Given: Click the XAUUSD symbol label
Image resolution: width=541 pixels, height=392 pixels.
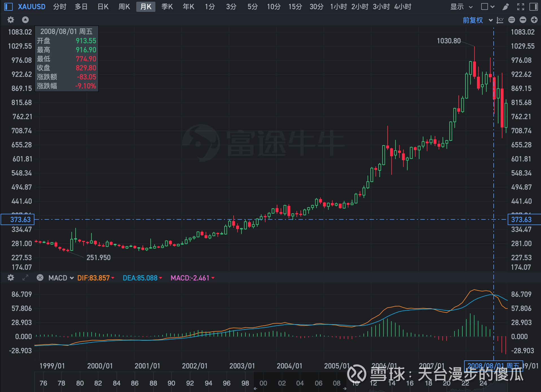Looking at the screenshot, I should tap(32, 7).
